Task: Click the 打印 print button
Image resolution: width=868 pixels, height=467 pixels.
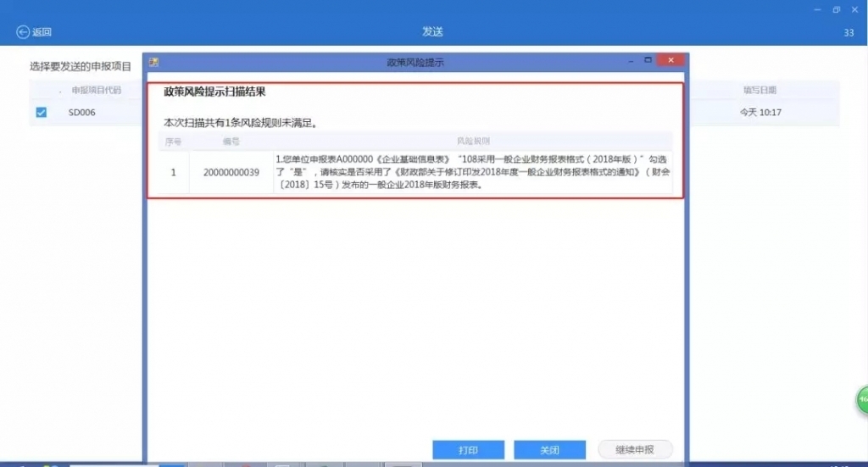Action: (x=468, y=450)
